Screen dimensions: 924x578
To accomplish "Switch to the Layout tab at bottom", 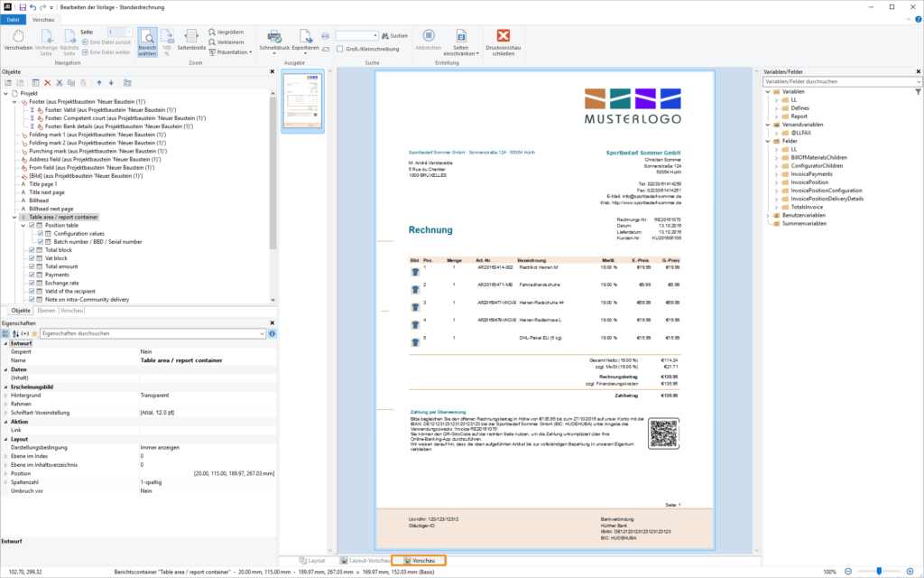I will [x=310, y=560].
